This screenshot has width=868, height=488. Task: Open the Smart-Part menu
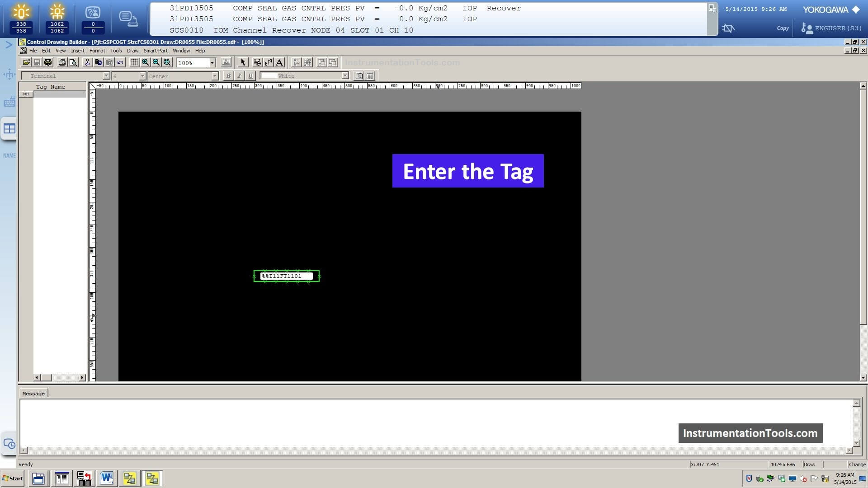(x=156, y=50)
